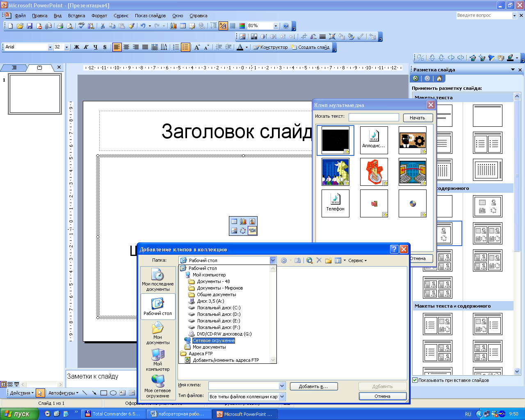Click Delete X icon in add clips dialog
The height and width of the screenshot is (420, 525).
click(319, 260)
